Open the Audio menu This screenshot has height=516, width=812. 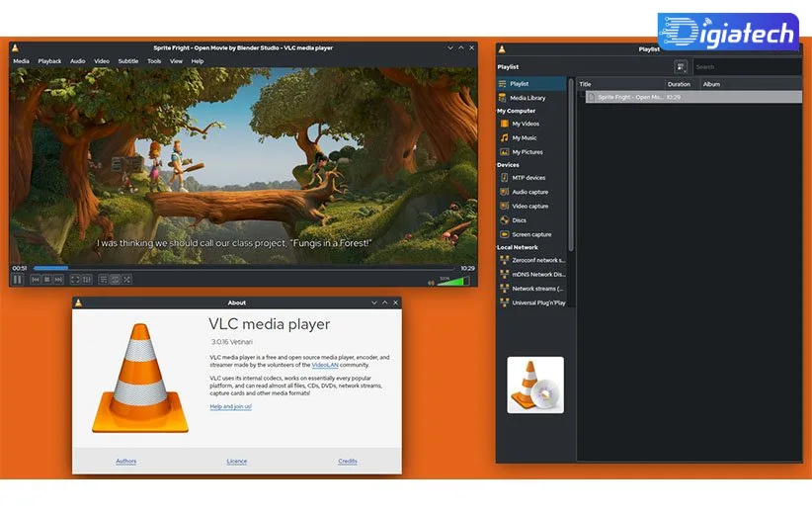pyautogui.click(x=78, y=61)
